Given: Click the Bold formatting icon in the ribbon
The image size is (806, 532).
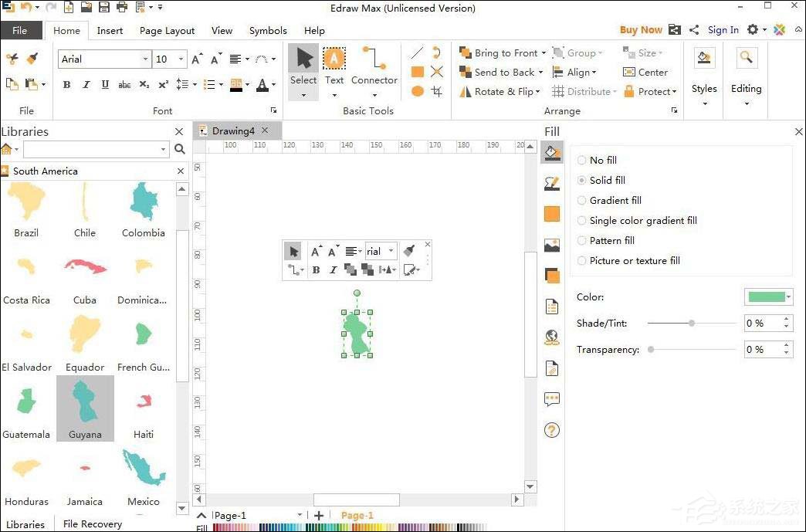Looking at the screenshot, I should tap(66, 85).
